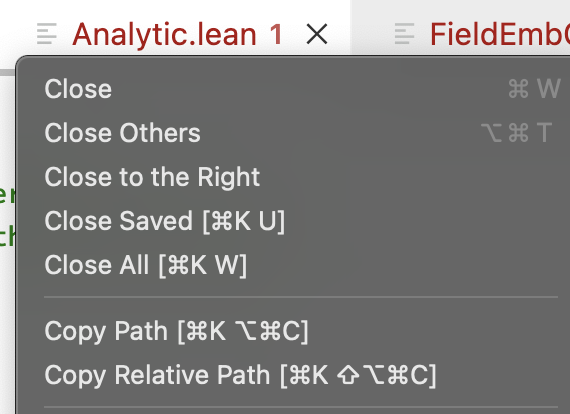Click the [⌘K U] shortcut text for Close Saved
Screen dimensions: 570x414
(244, 221)
